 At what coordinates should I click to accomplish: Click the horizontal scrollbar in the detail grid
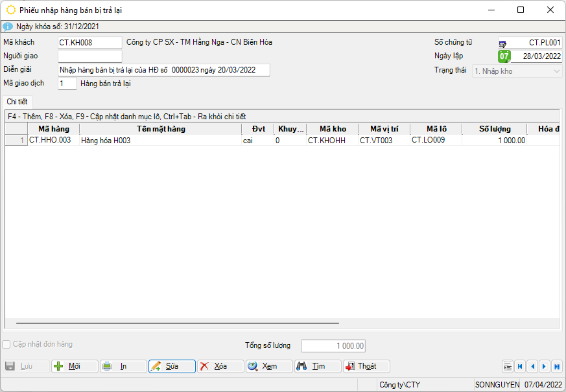click(177, 323)
